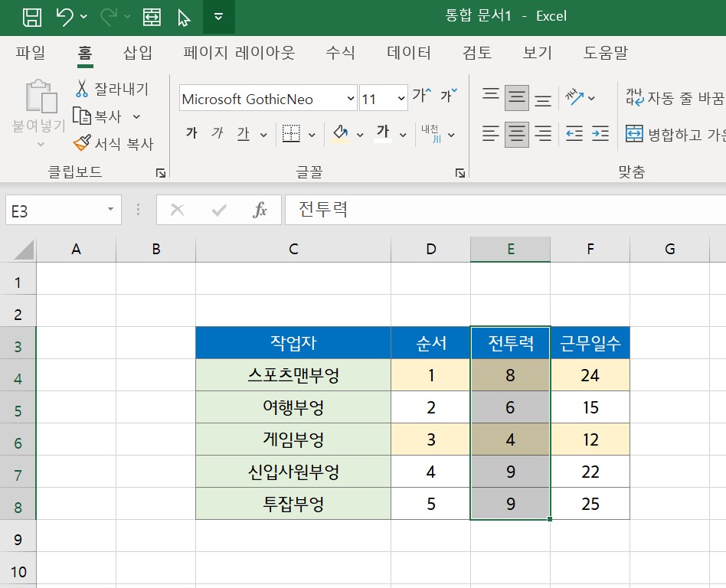
Task: Toggle center horizontal align icon
Action: tap(517, 134)
